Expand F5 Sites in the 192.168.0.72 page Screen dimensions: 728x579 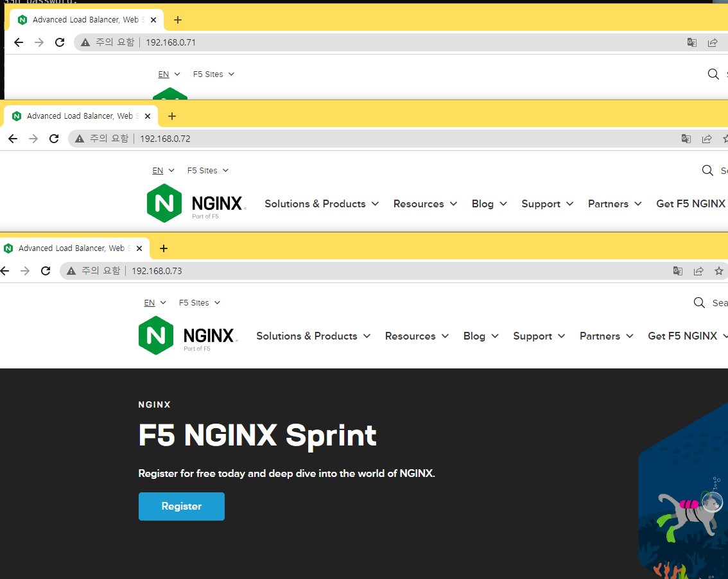tap(208, 170)
